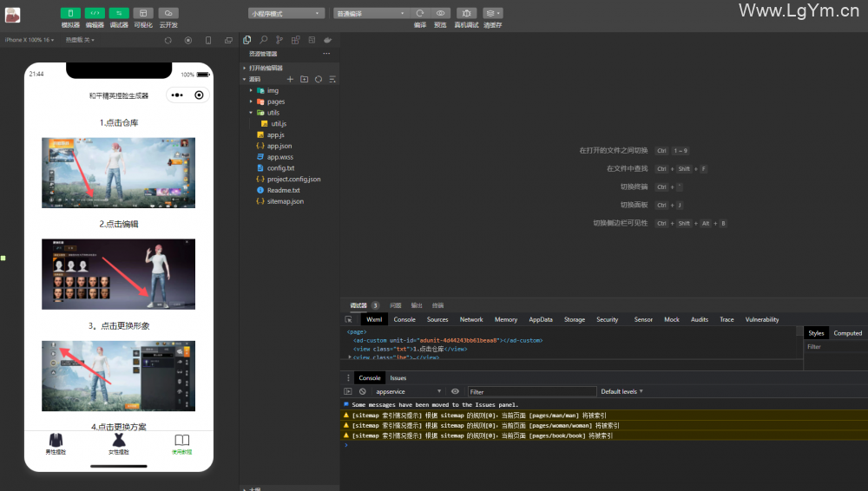Toggle the console live expression eye icon
This screenshot has height=491, width=868.
455,391
